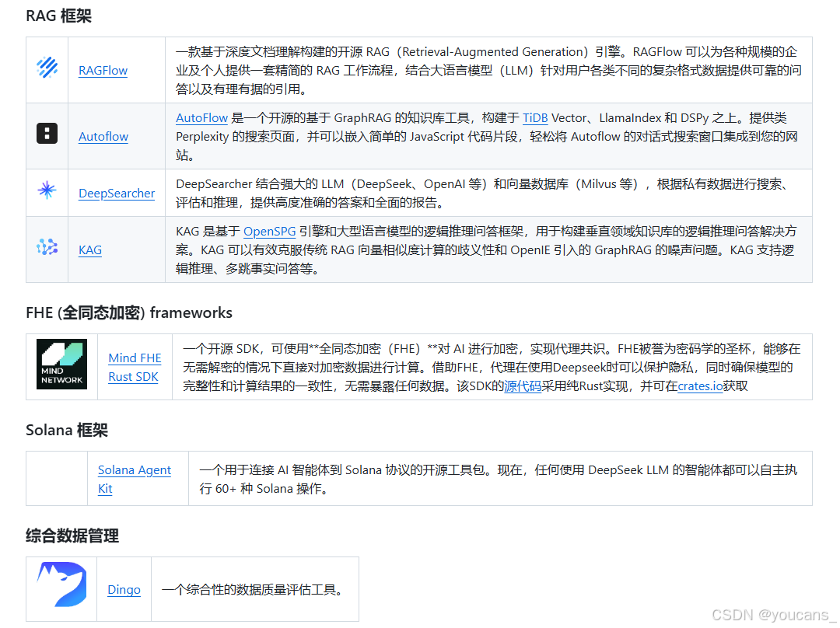Click the 综合数据管理 heading
The image size is (840, 628).
[x=72, y=536]
